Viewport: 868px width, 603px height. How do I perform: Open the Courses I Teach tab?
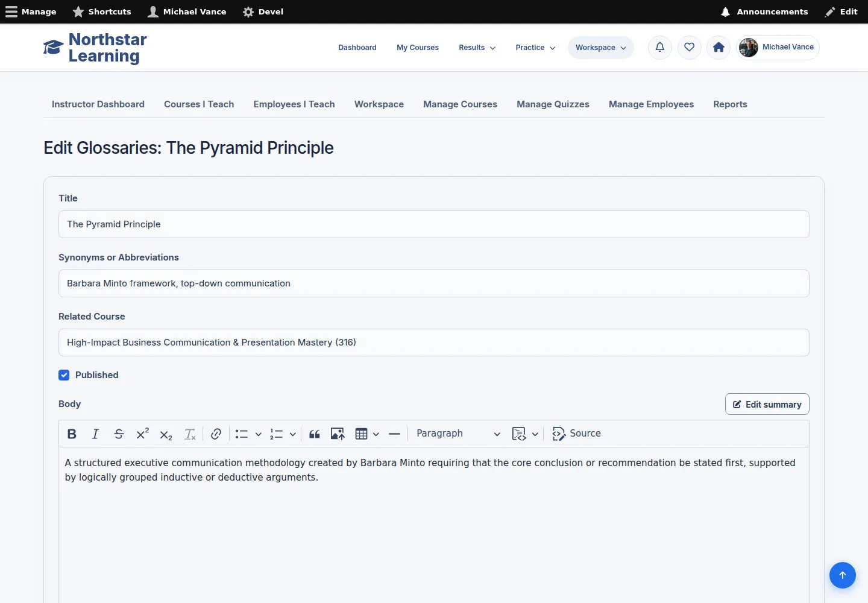(199, 104)
